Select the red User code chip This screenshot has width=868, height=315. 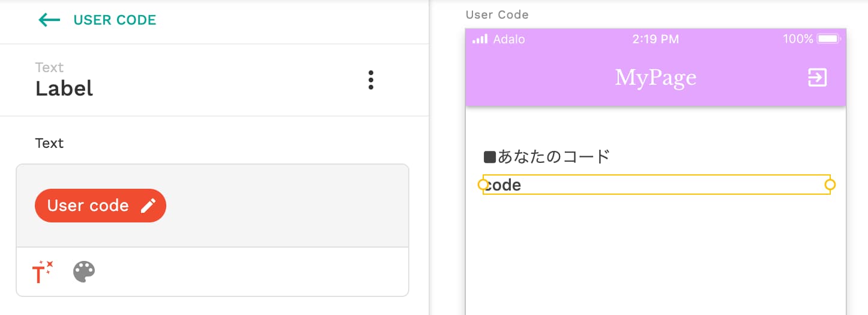click(100, 206)
